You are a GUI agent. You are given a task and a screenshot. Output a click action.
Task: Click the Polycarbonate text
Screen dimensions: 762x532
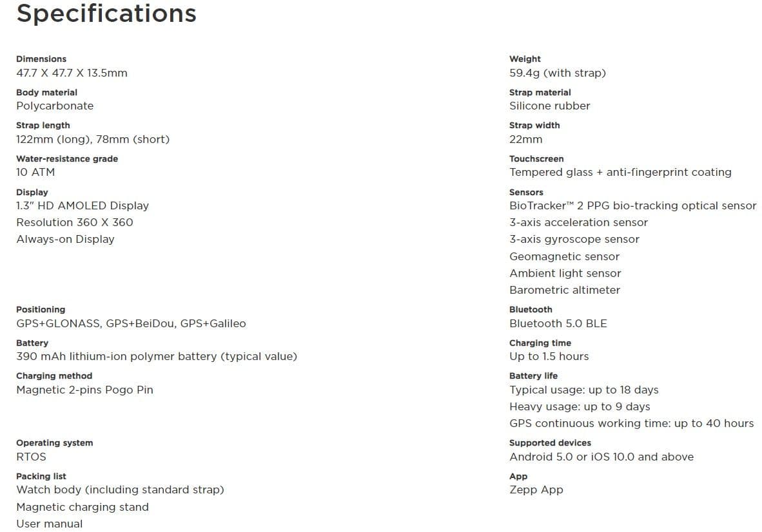point(55,106)
